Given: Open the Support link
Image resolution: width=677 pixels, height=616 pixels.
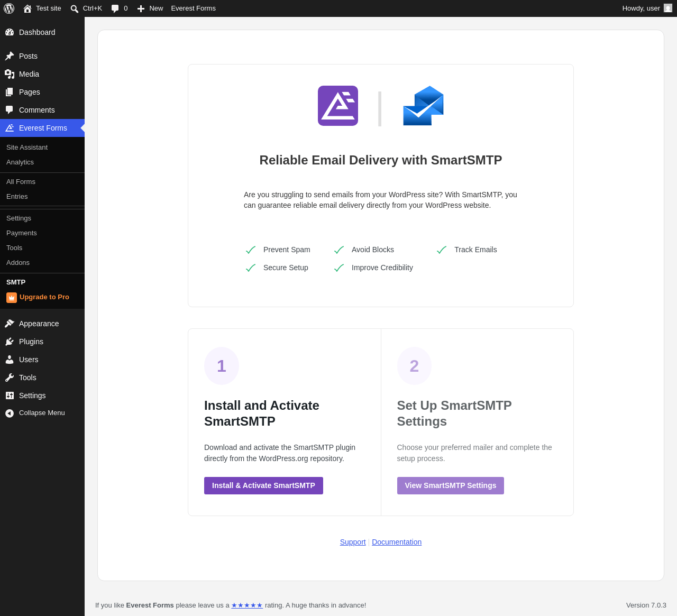Looking at the screenshot, I should click(x=353, y=542).
